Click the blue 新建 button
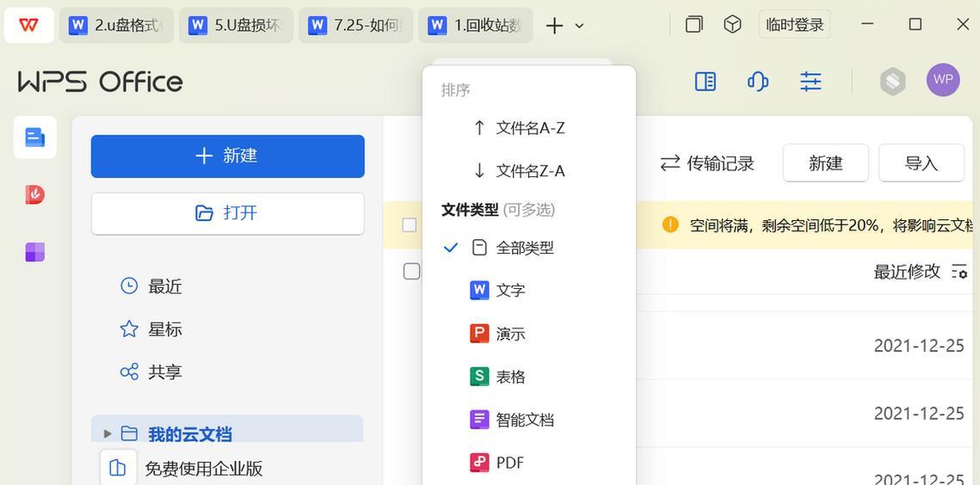This screenshot has width=980, height=485. point(227,157)
